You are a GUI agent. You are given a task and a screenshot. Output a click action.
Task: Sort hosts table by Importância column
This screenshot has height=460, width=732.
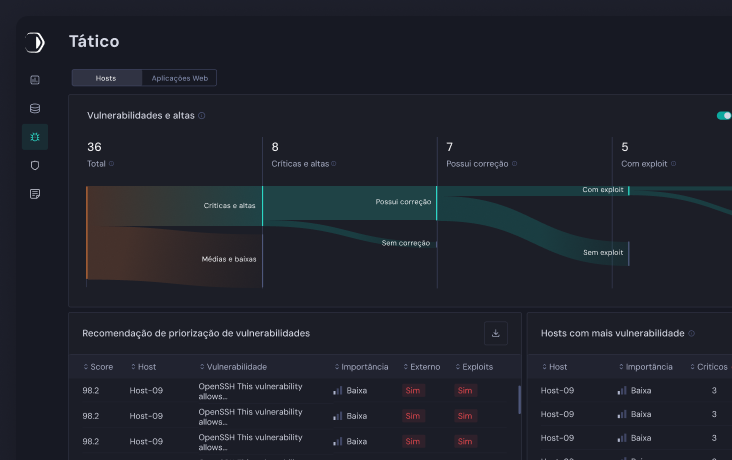pos(646,367)
